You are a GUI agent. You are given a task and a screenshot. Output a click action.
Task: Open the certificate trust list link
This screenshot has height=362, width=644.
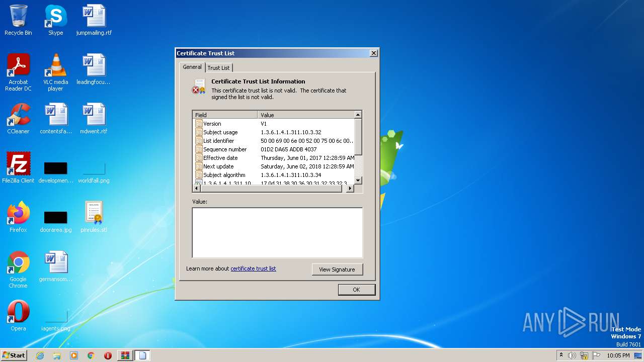click(x=253, y=268)
